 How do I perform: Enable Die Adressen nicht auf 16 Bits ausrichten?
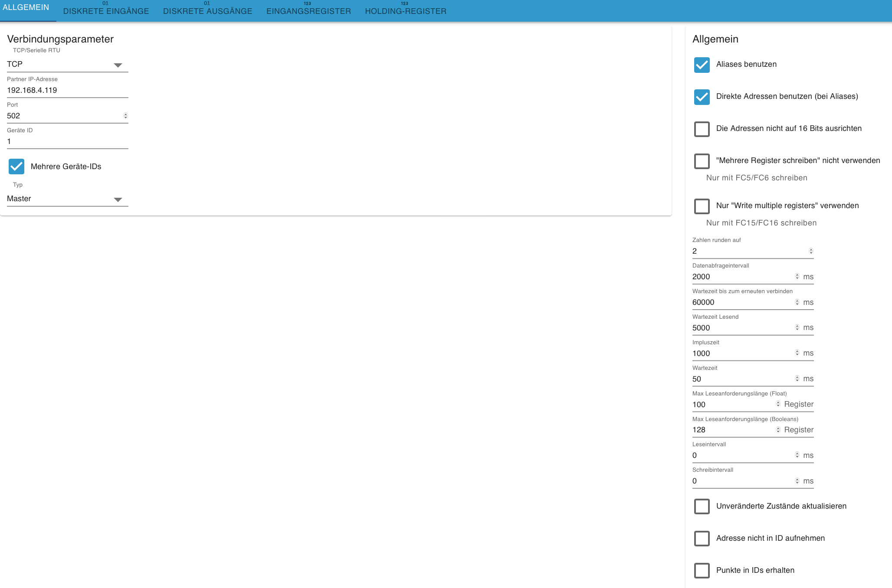tap(702, 129)
